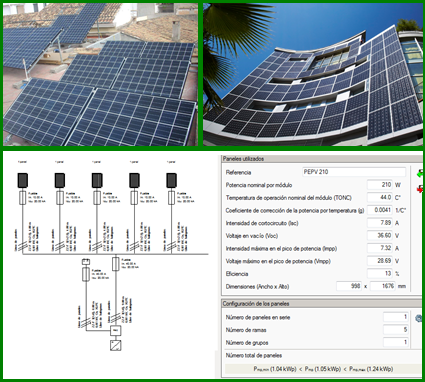425x382 pixels.
Task: Select the short-circuit current (Isc) field 7.89
Action: (x=380, y=223)
